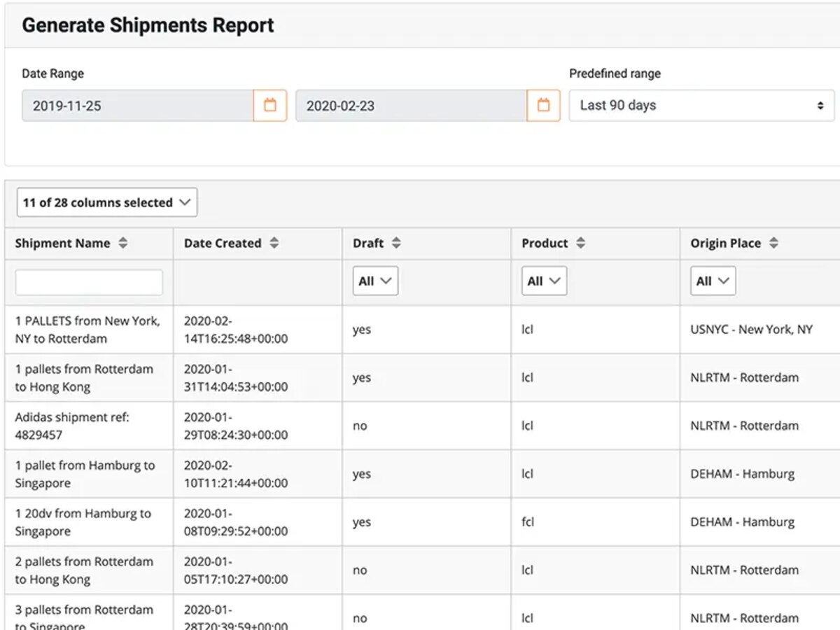Viewport: 840px width, 630px height.
Task: Sort by Shipment Name column
Action: (x=123, y=244)
